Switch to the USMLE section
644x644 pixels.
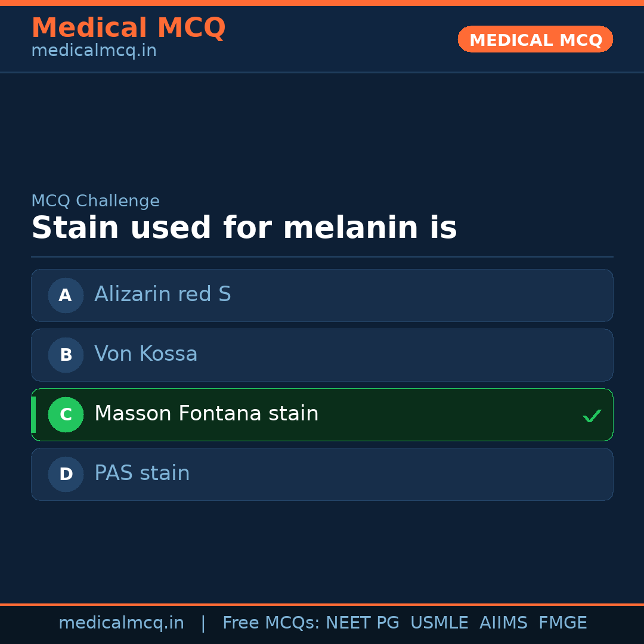tap(439, 623)
